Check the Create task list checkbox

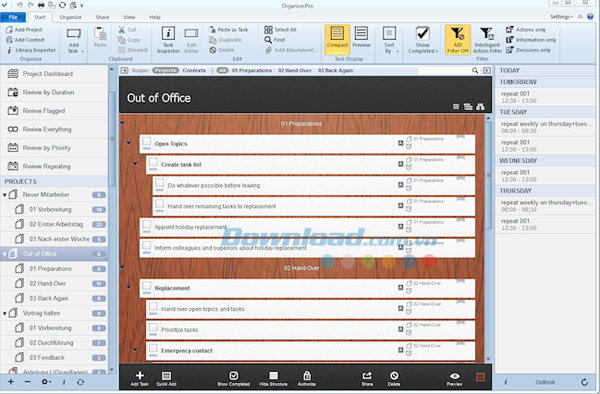click(x=153, y=162)
